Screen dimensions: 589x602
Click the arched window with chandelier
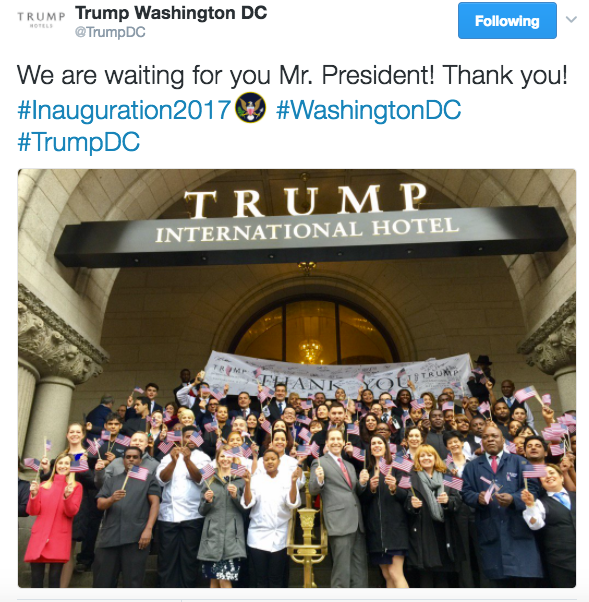tap(313, 332)
